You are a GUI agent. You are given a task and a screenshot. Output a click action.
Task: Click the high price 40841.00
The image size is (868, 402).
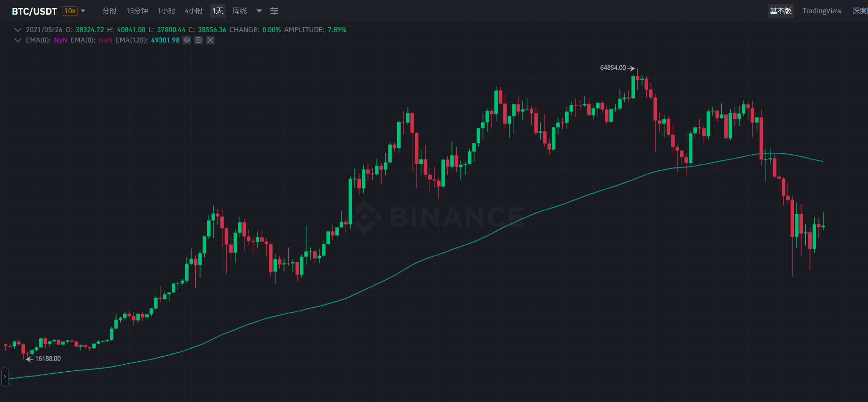click(x=131, y=30)
